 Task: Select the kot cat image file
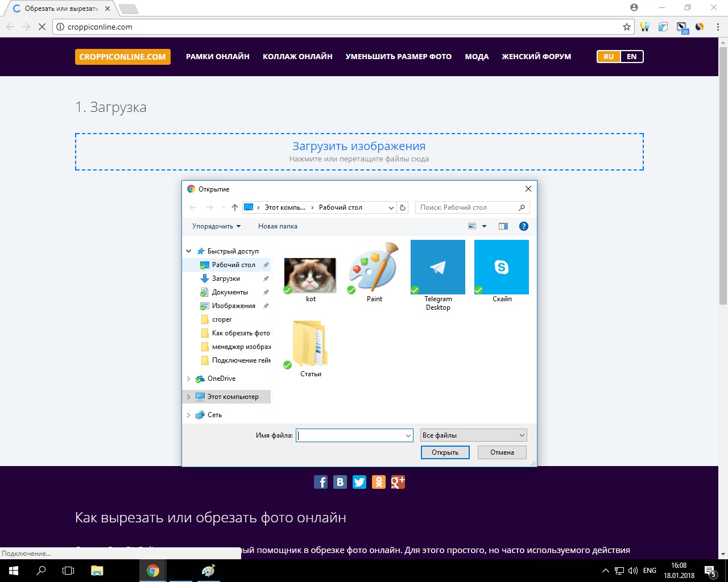[311, 275]
